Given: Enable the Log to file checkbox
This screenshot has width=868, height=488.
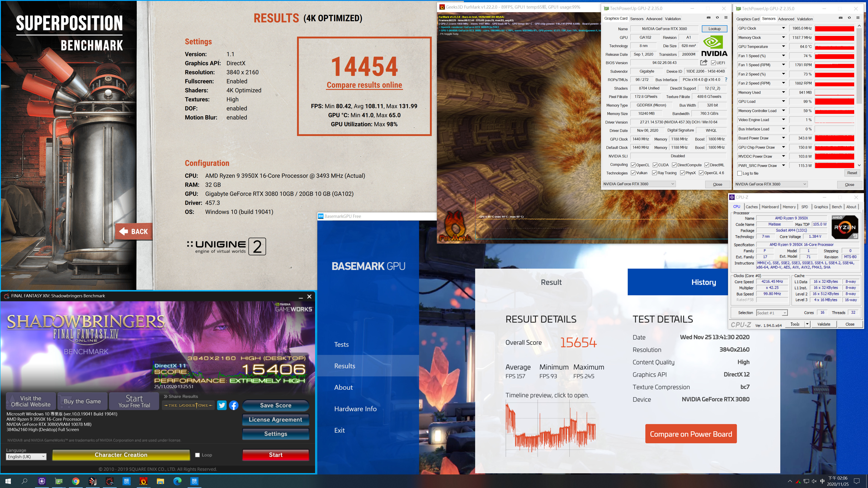Looking at the screenshot, I should tap(740, 173).
